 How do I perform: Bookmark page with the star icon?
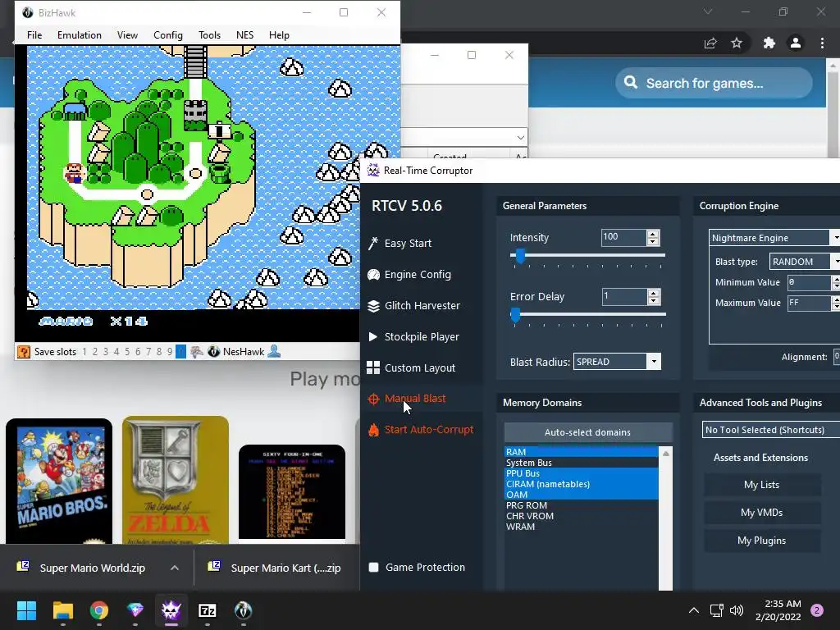coord(737,43)
